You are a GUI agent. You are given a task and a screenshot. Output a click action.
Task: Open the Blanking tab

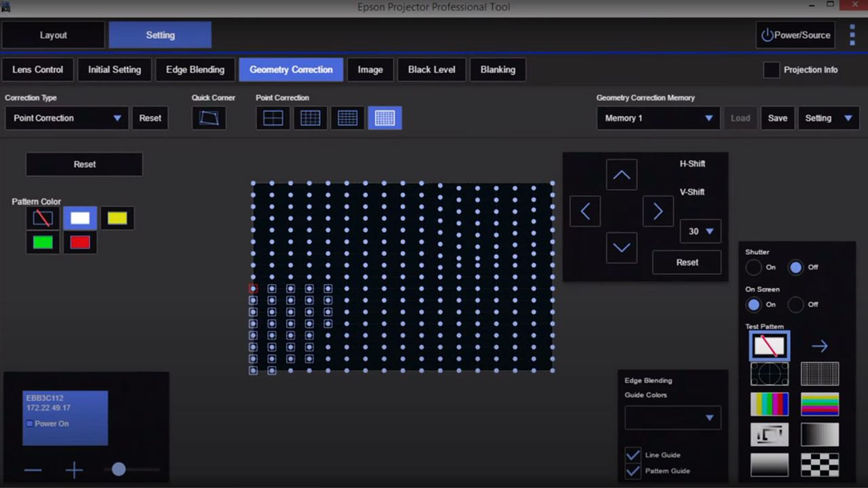[498, 70]
